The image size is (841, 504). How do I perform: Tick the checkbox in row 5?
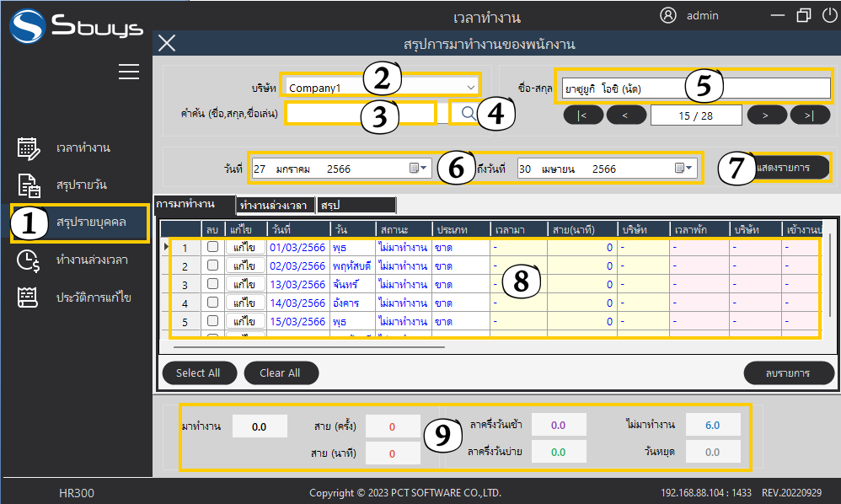point(213,321)
